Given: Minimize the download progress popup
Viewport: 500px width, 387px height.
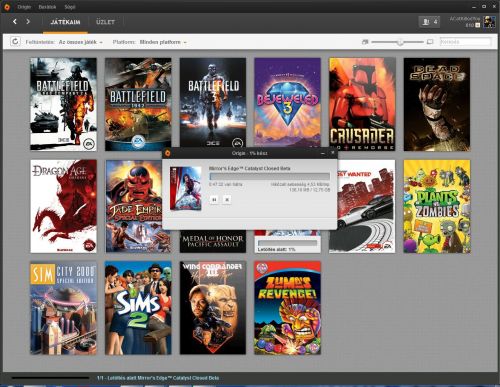Looking at the screenshot, I should click(323, 153).
